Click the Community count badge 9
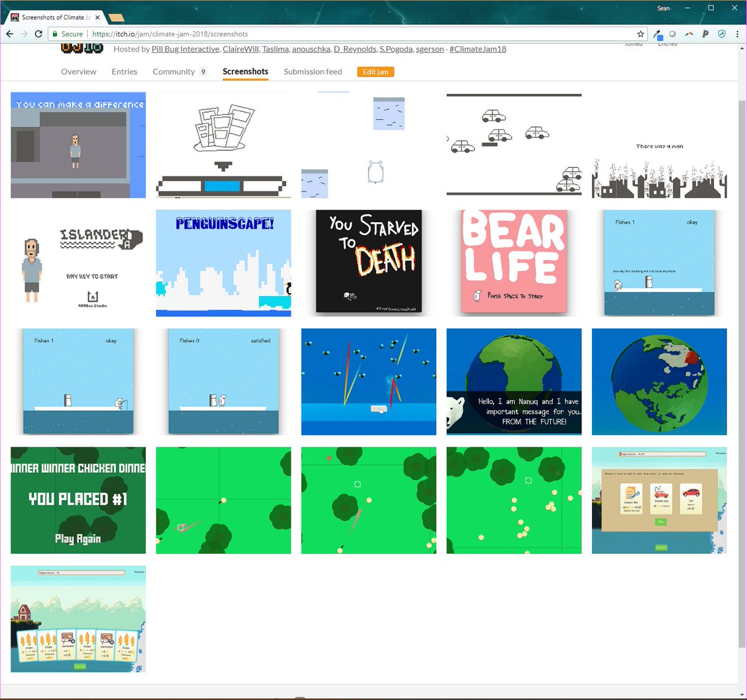 click(x=203, y=72)
